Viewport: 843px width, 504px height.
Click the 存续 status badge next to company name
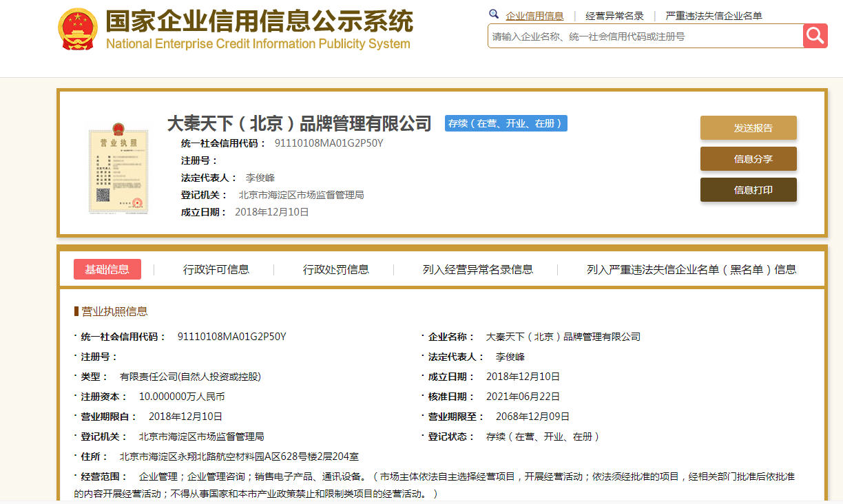point(506,123)
